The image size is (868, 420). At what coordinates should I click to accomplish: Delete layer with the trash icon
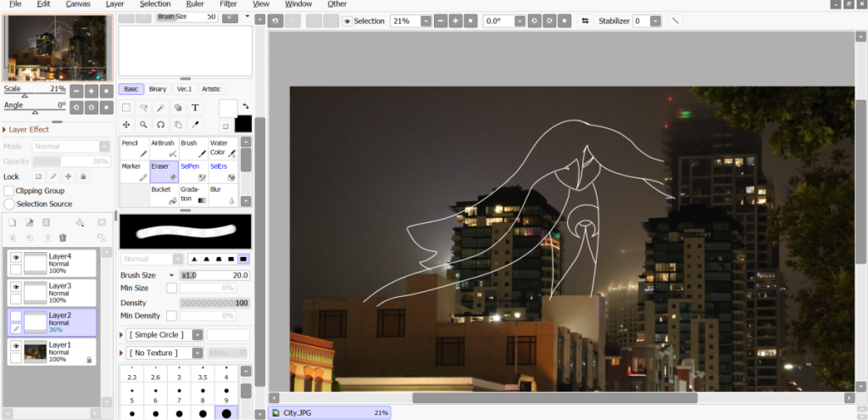63,238
